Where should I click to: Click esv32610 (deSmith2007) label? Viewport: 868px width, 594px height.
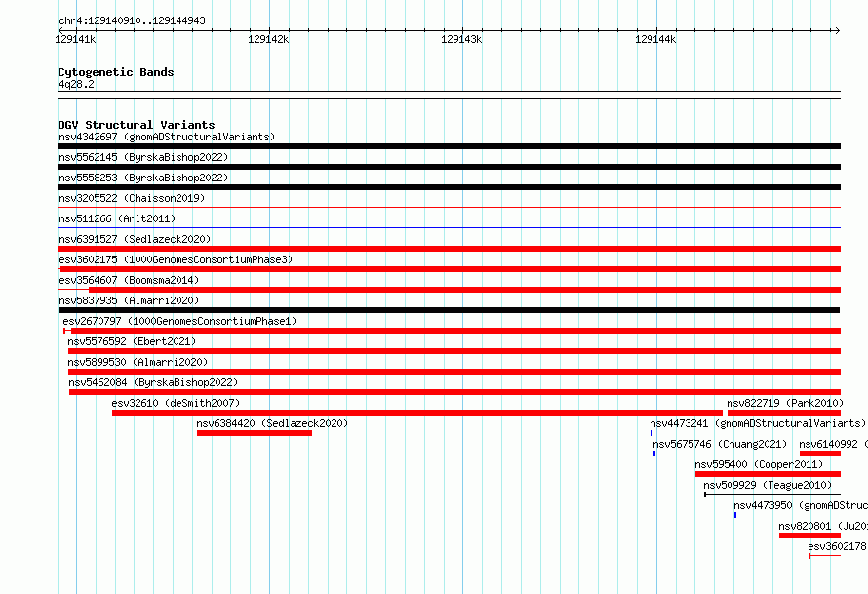click(176, 403)
